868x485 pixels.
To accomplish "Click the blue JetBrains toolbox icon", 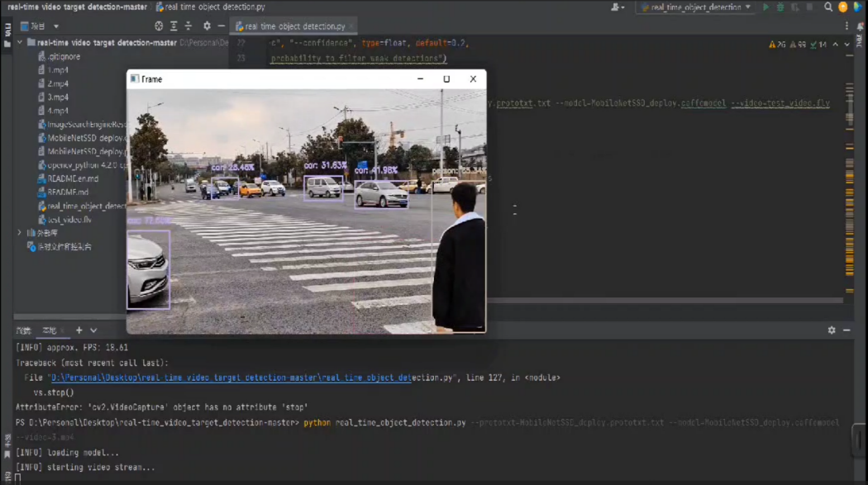I will click(857, 7).
